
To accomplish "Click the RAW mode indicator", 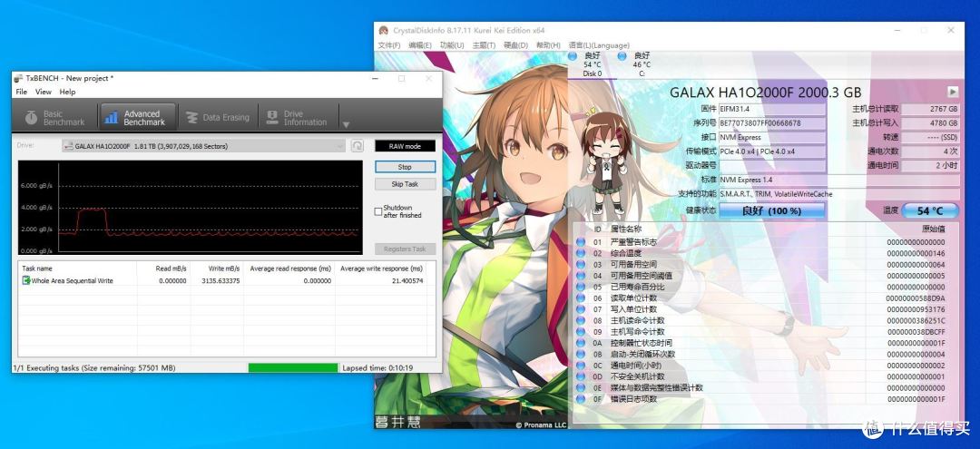I will coord(405,146).
